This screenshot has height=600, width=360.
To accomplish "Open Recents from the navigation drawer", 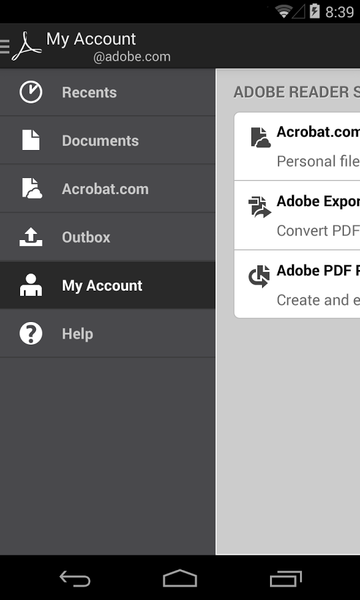I will 107,92.
